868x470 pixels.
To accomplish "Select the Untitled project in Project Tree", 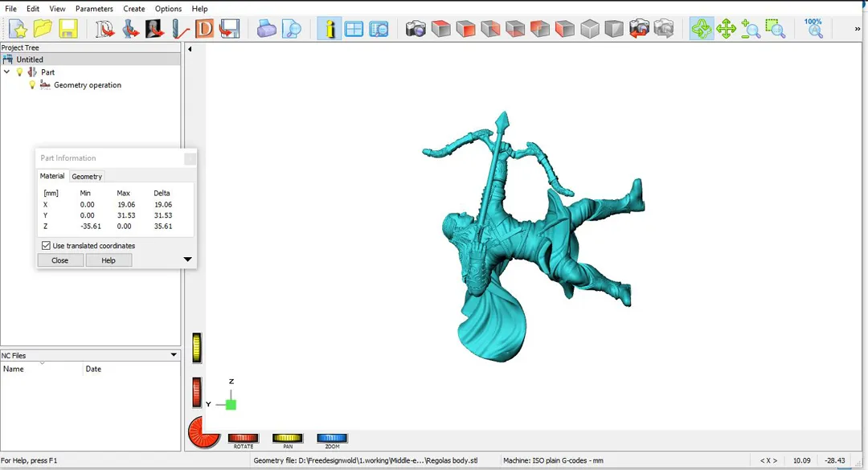I will tap(30, 59).
